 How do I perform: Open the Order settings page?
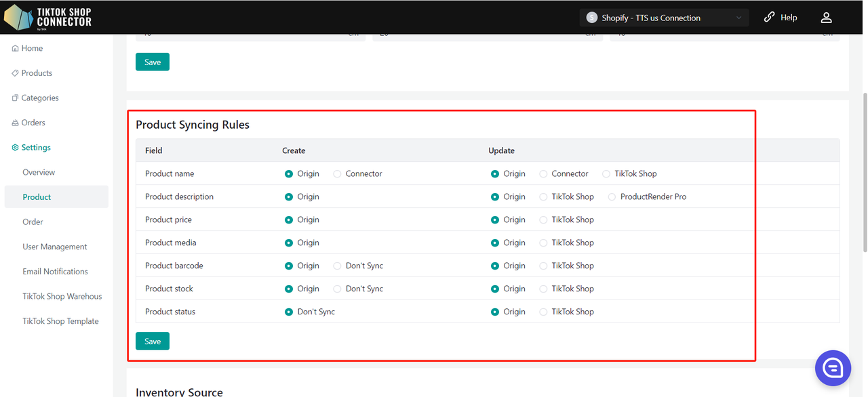pyautogui.click(x=33, y=222)
